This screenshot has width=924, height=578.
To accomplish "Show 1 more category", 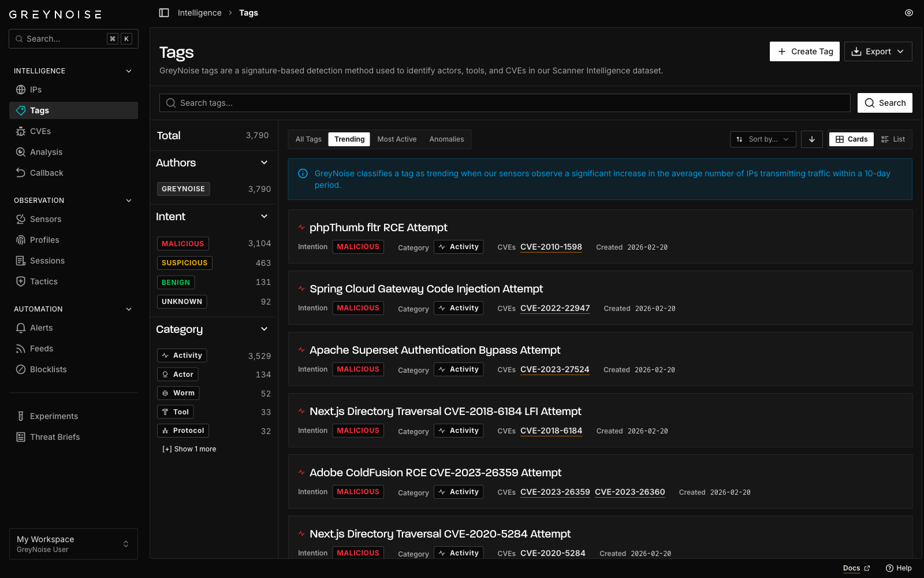I will tap(189, 449).
